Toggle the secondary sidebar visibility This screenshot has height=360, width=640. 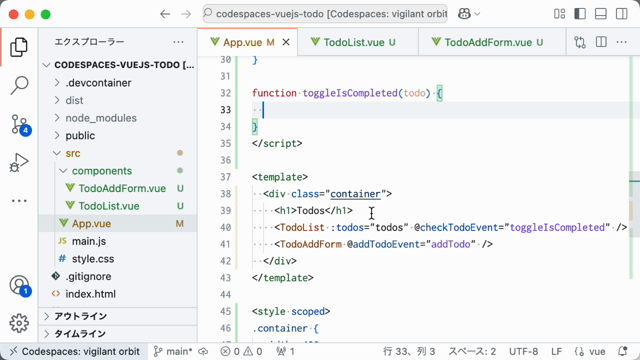pos(622,14)
